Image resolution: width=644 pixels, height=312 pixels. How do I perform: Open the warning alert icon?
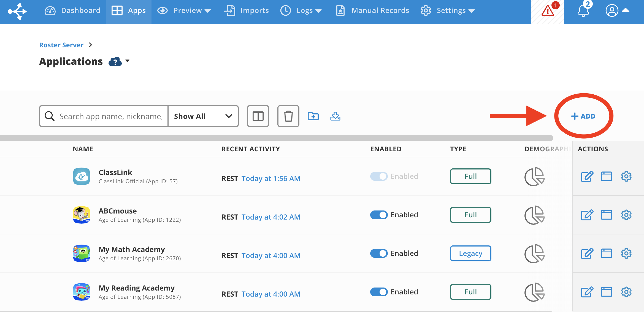(x=548, y=10)
